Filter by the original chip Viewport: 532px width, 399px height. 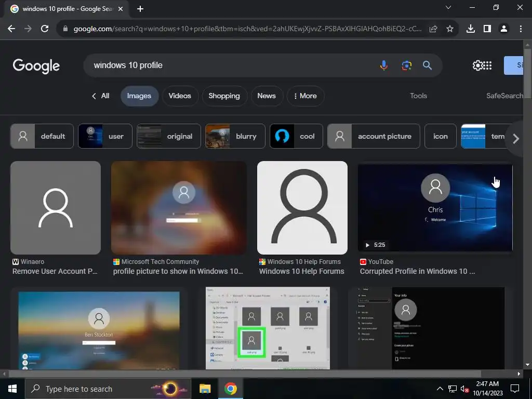click(169, 137)
